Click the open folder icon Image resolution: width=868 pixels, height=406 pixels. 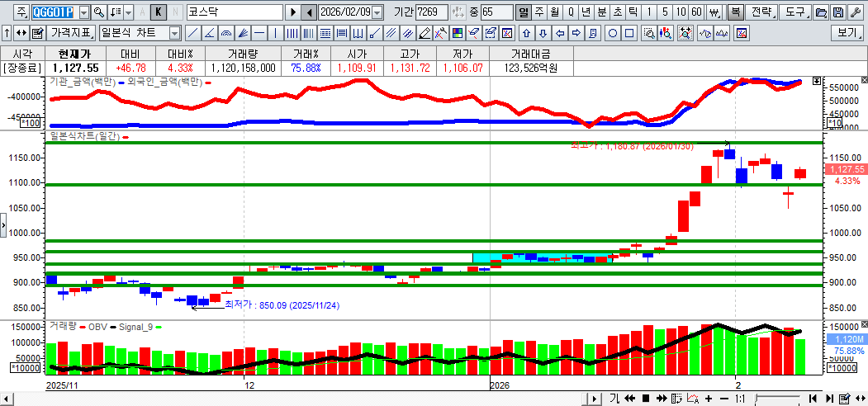click(x=821, y=12)
